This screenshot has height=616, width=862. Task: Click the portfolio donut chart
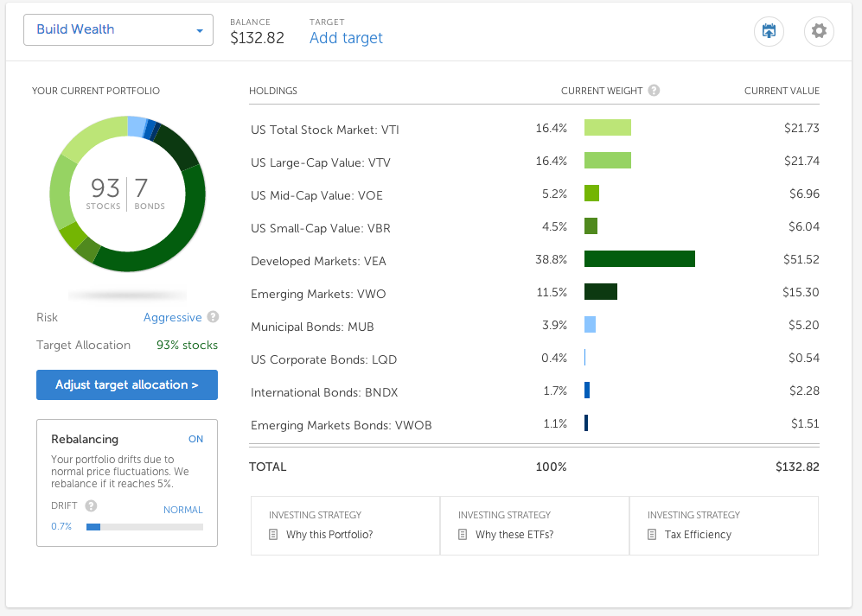pyautogui.click(x=128, y=194)
